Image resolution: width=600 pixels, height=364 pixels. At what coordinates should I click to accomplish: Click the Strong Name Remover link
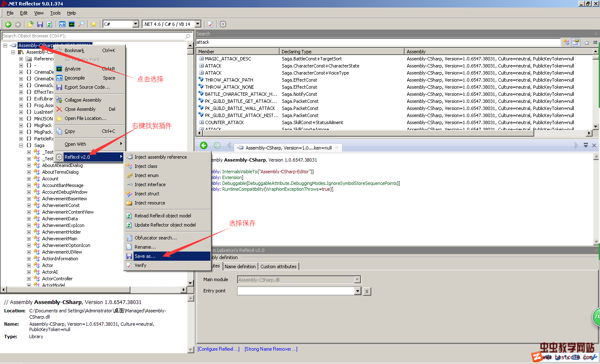click(271, 349)
